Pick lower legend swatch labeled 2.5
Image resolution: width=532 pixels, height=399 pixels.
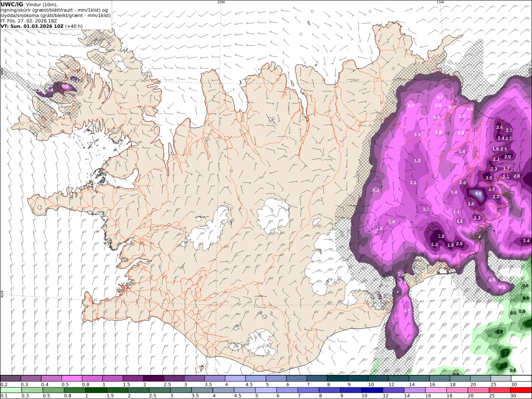point(160,390)
